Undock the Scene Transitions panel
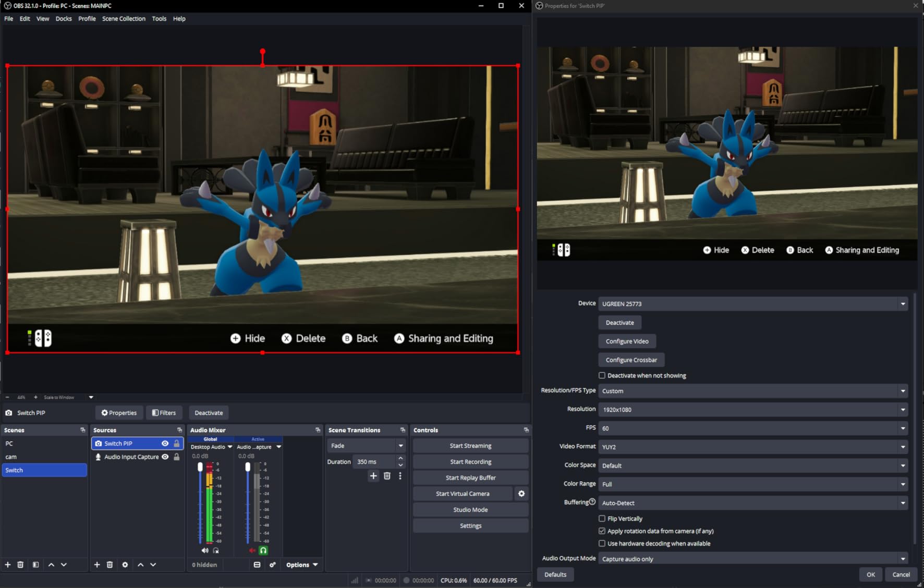The height and width of the screenshot is (588, 924). pyautogui.click(x=403, y=430)
